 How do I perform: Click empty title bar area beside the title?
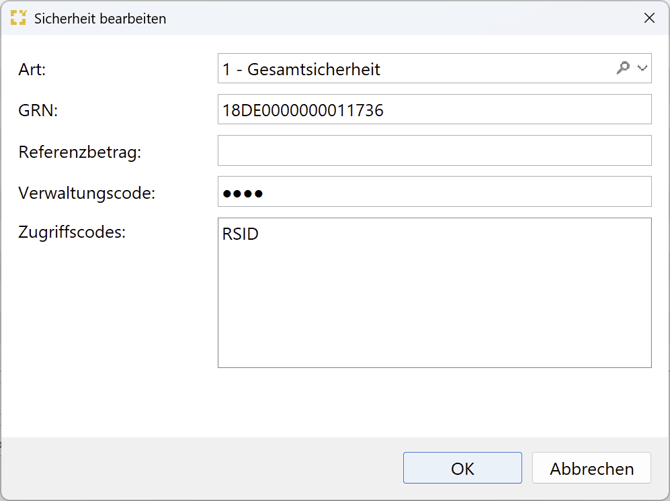[x=400, y=18]
